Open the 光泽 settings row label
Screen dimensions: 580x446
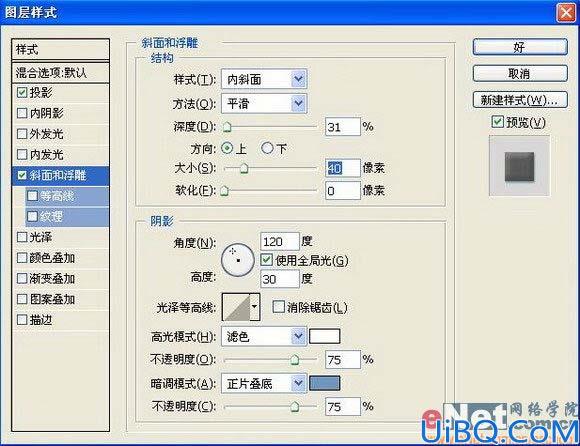pyautogui.click(x=41, y=237)
